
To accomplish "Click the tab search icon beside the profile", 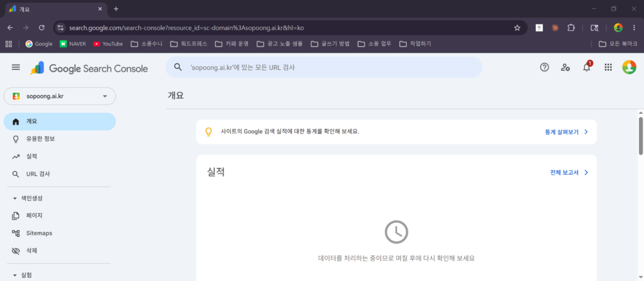I will pos(594,28).
